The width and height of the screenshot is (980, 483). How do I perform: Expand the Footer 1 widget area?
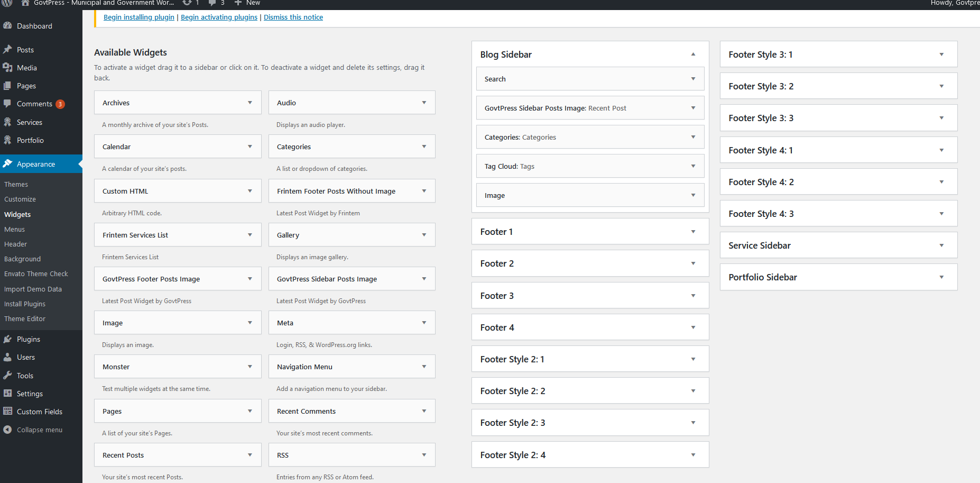[x=693, y=232]
